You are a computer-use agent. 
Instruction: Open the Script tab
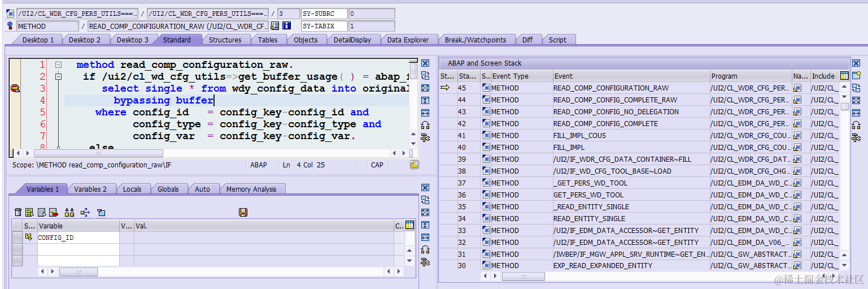pos(557,40)
